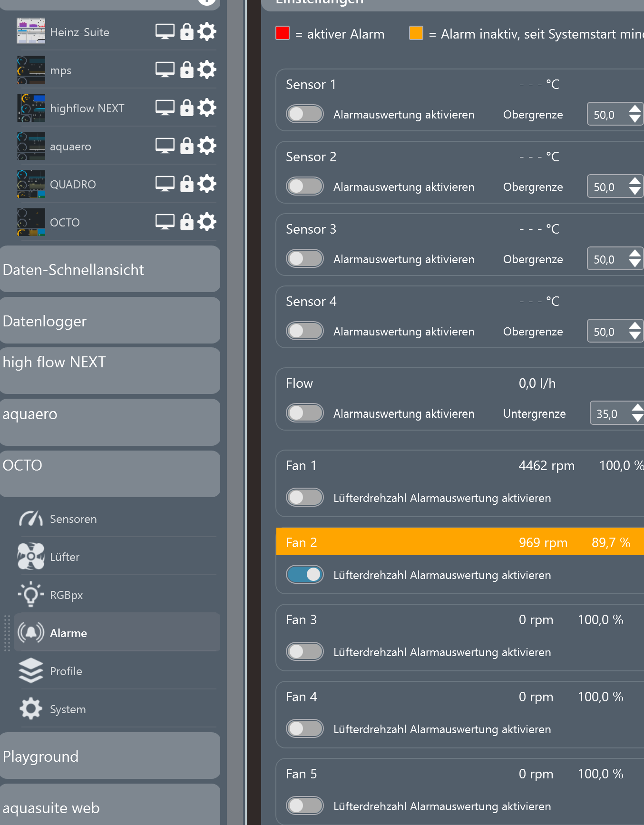
Task: Click monitor icon next to highflow NEXT
Action: click(x=165, y=108)
